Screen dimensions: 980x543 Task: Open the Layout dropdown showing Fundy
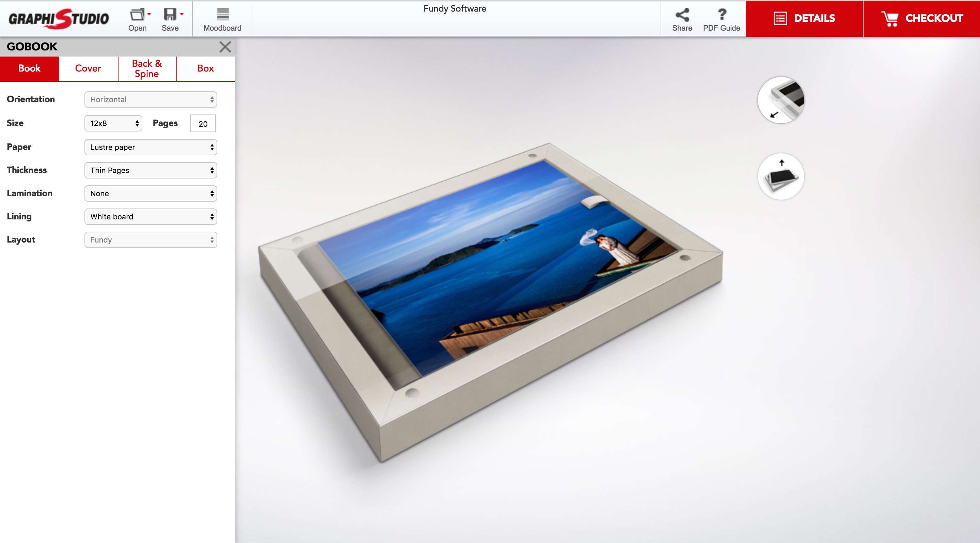tap(151, 240)
